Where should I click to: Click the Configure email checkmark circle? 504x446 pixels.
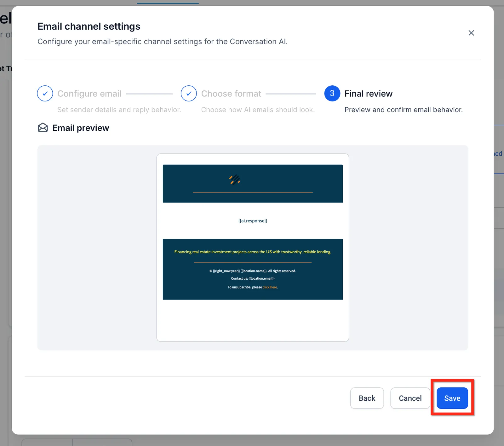[x=45, y=94]
